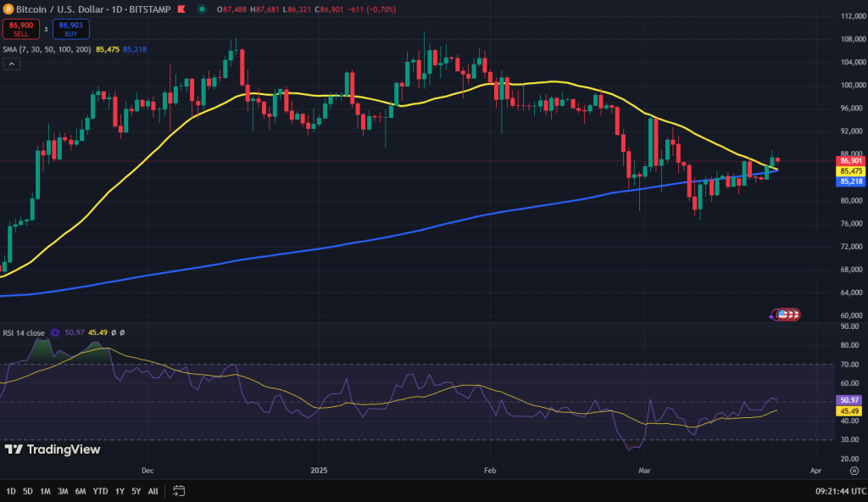This screenshot has height=502, width=868.
Task: Click the red flag icon beside BITSTAMP
Action: pos(181,9)
